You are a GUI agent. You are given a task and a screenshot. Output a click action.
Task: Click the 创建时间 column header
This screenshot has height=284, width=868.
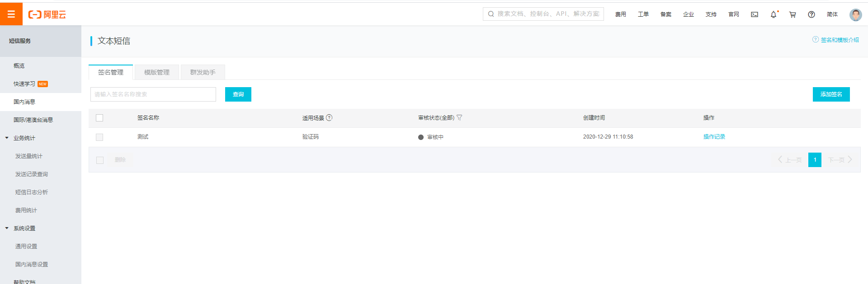coord(594,118)
